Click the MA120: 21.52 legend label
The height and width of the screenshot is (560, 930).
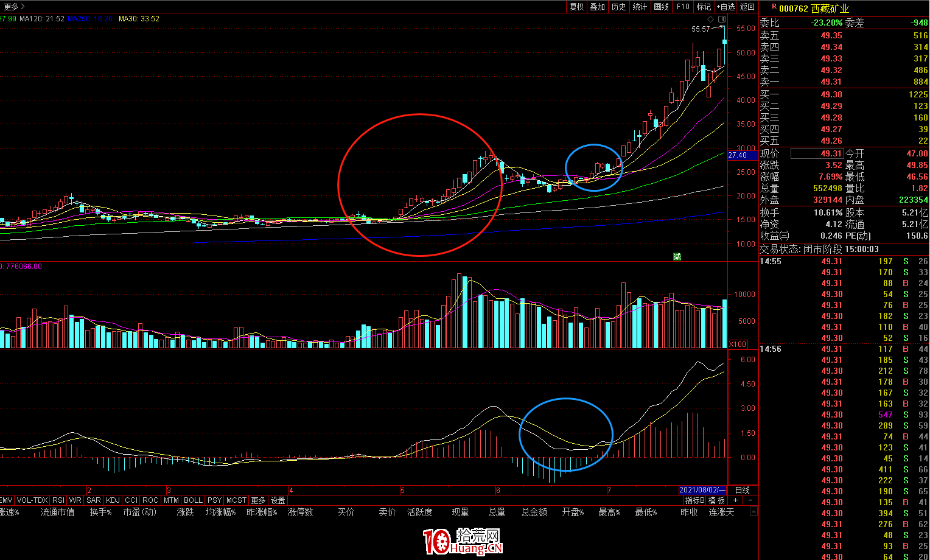[x=42, y=19]
